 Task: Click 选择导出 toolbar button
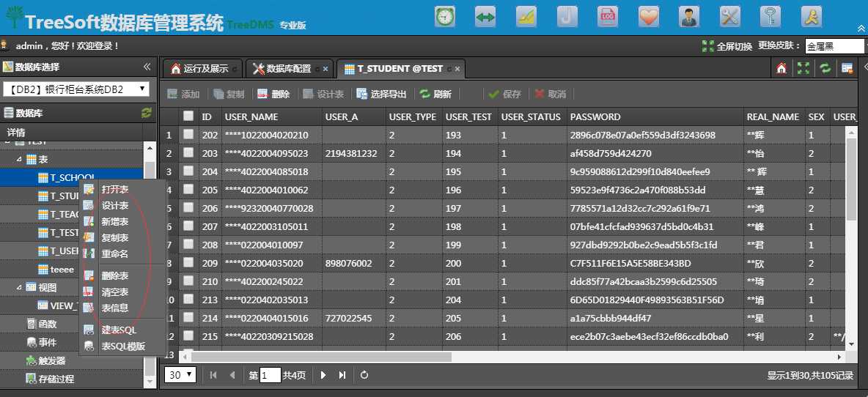click(x=381, y=94)
